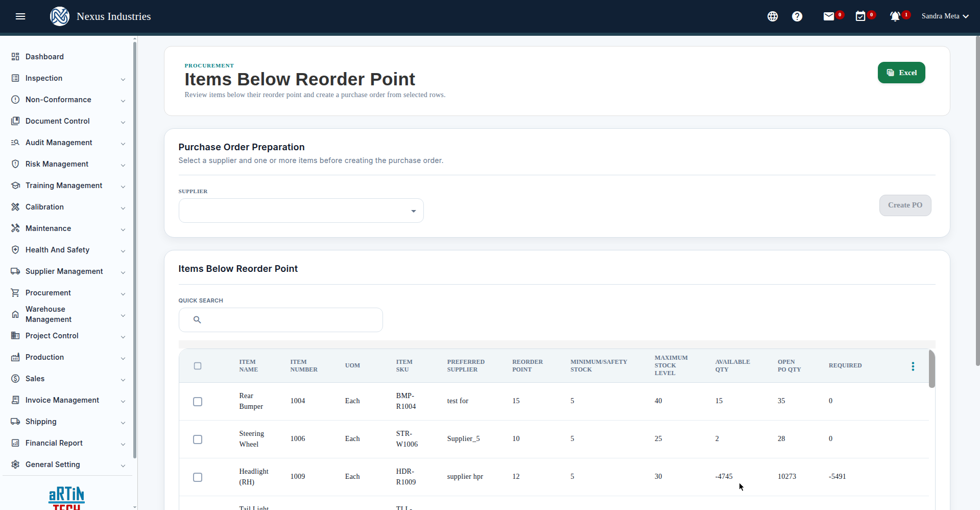Image resolution: width=980 pixels, height=510 pixels.
Task: Check the Steering Wheel row checkbox
Action: [198, 439]
